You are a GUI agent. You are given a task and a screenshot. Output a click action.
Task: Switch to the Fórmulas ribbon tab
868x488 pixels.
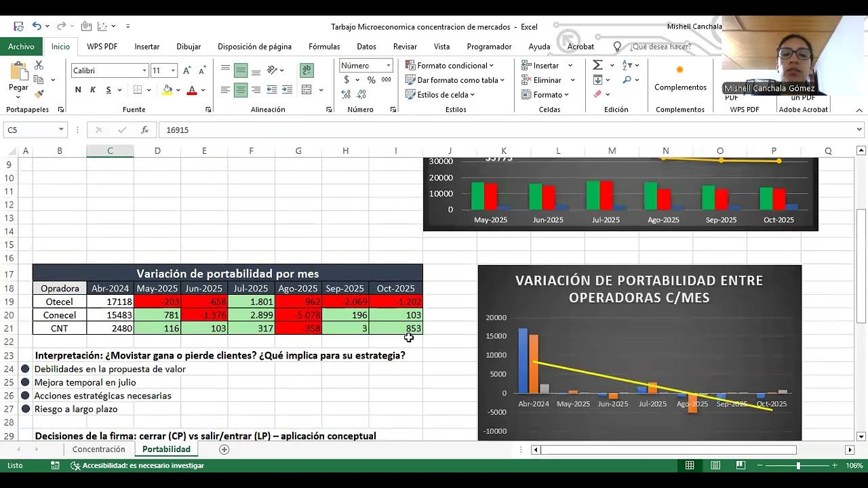(324, 47)
